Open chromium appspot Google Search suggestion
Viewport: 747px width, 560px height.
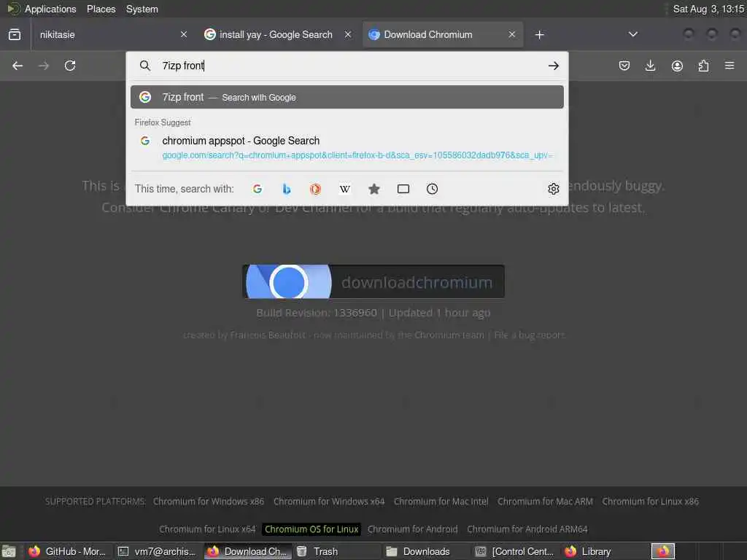(x=347, y=147)
